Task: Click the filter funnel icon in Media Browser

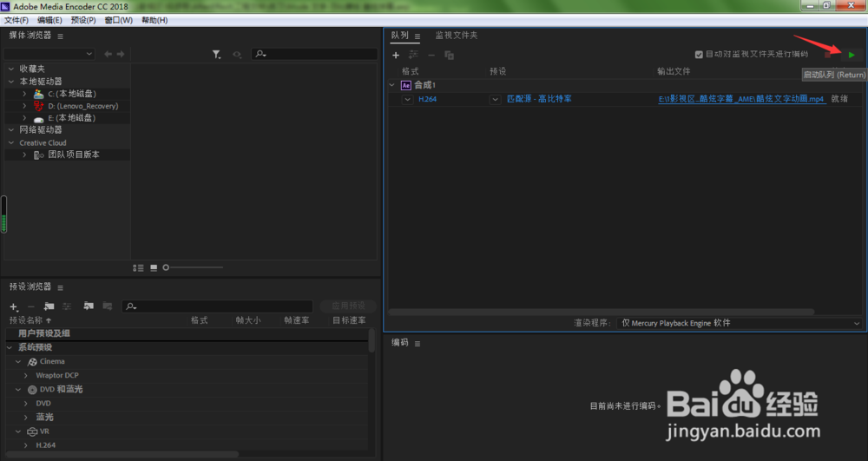Action: coord(216,54)
